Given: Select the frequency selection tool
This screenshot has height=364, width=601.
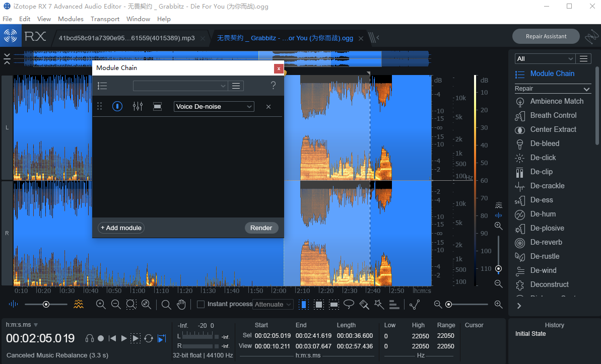Looking at the screenshot, I should tap(334, 305).
